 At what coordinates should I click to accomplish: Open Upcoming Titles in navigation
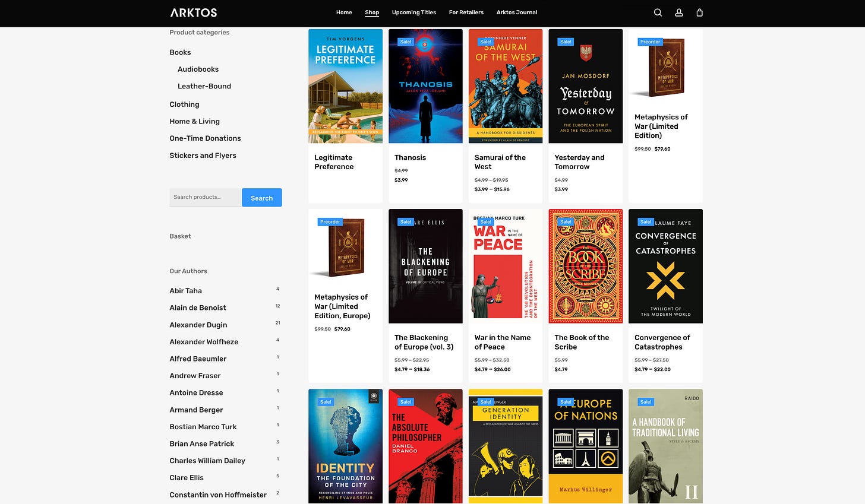(414, 12)
